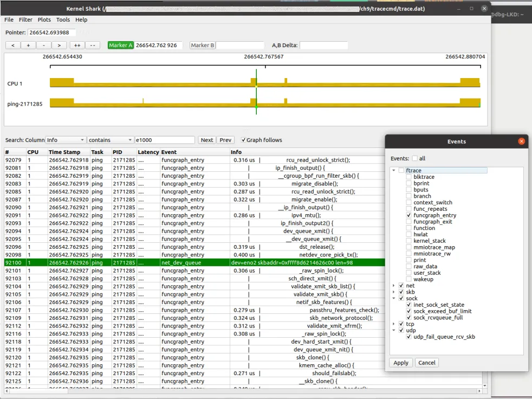The height and width of the screenshot is (399, 532).
Task: Click the '--' quick zoom out button
Action: pos(92,45)
